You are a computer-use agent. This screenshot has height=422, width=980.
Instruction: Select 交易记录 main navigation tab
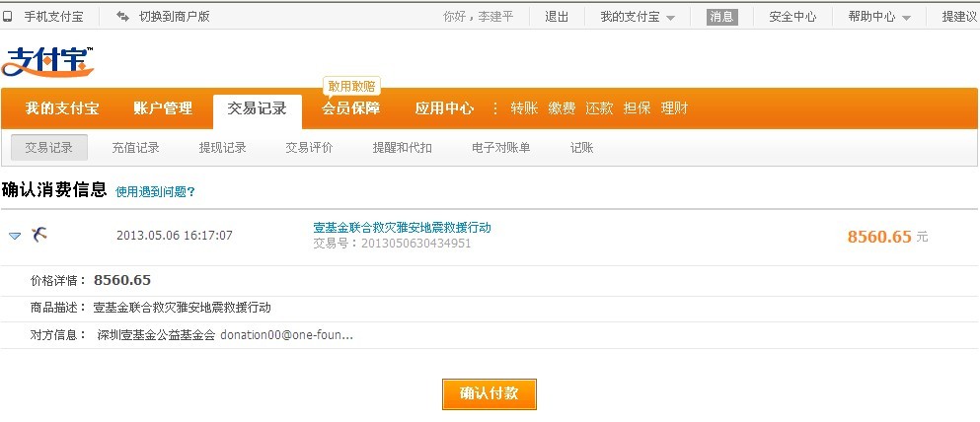click(257, 109)
